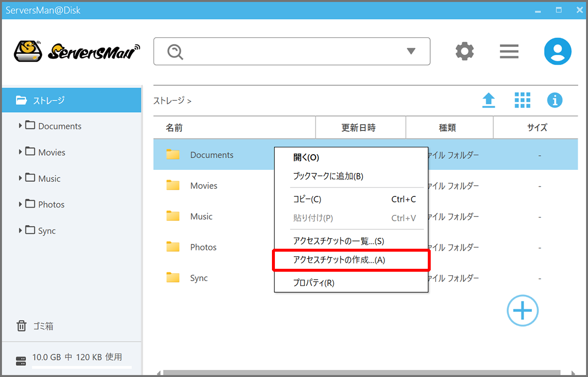Expand Sync in sidebar tree

(20, 231)
